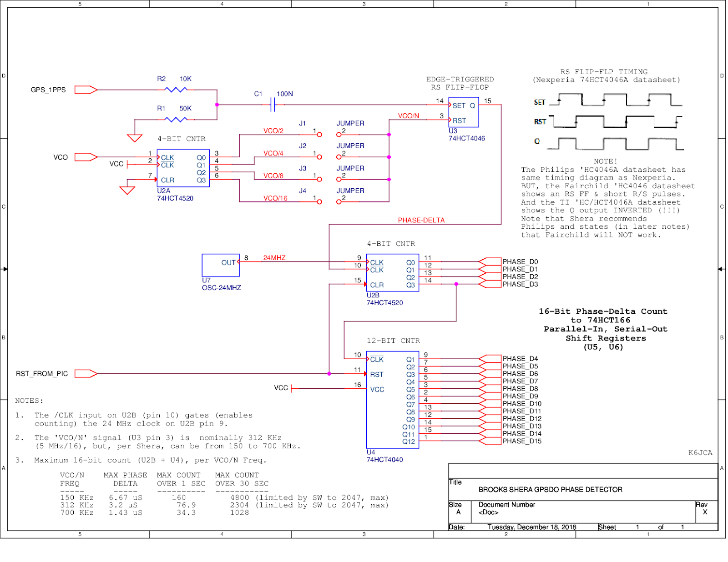This screenshot has width=728, height=562.
Task: Select the 'VCO/2' net label
Action: (x=273, y=131)
